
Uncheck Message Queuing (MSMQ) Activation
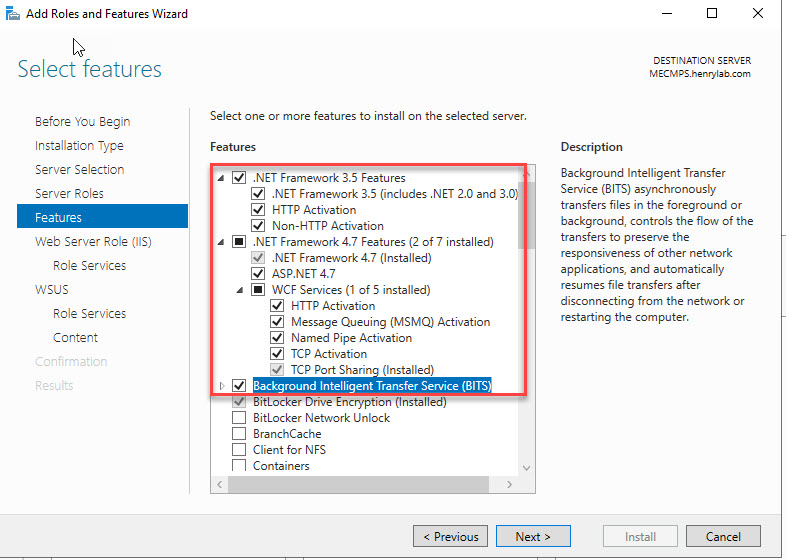click(x=277, y=322)
